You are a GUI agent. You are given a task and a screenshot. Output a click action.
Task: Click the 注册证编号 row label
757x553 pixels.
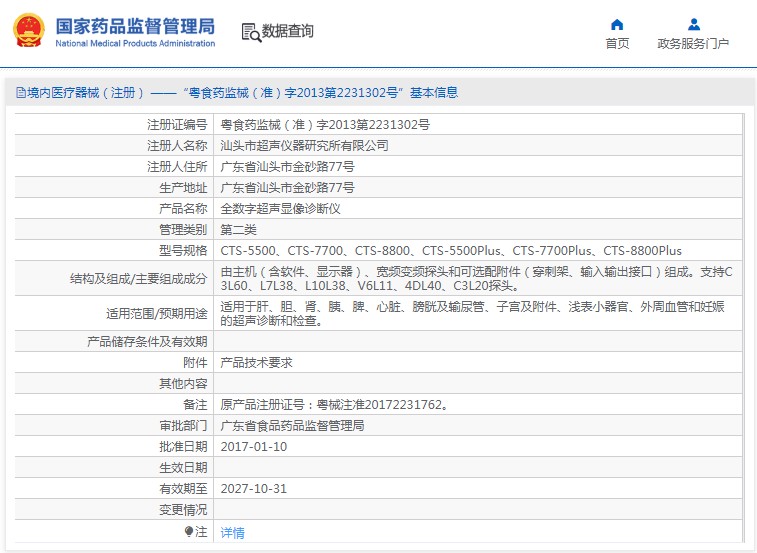[x=177, y=125]
